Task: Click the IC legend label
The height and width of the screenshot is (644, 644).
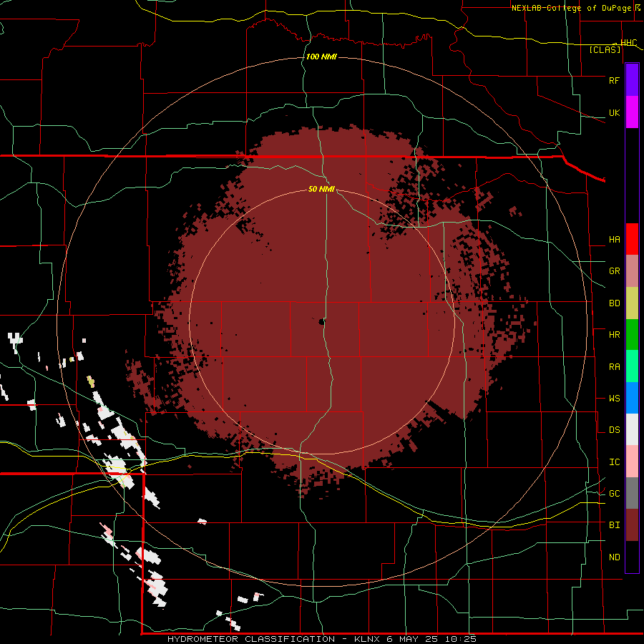Action: [614, 462]
